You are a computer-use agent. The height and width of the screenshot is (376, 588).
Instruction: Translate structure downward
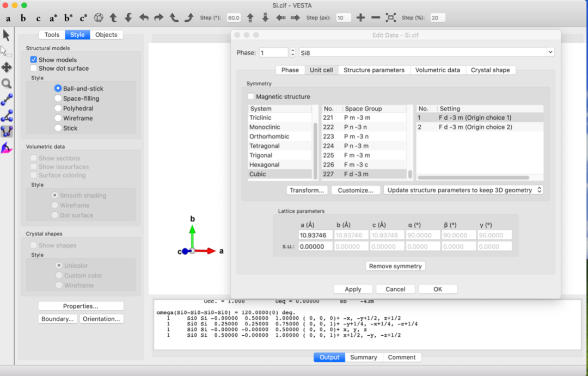click(x=265, y=17)
